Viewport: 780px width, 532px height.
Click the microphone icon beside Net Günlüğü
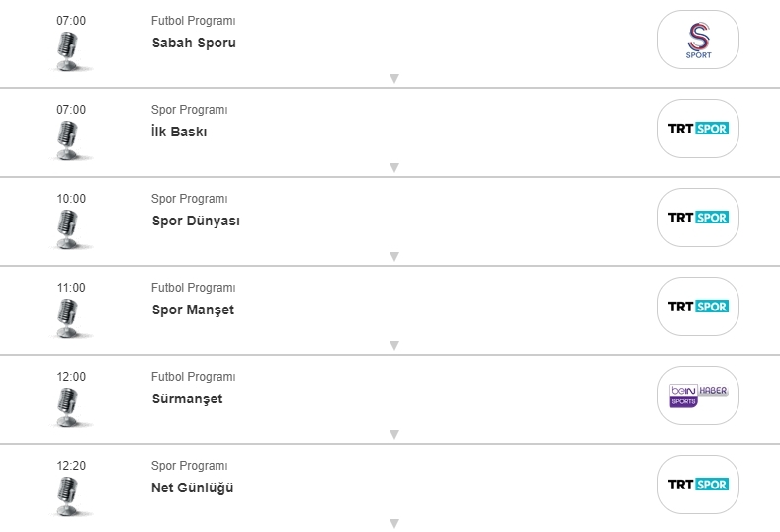point(68,495)
